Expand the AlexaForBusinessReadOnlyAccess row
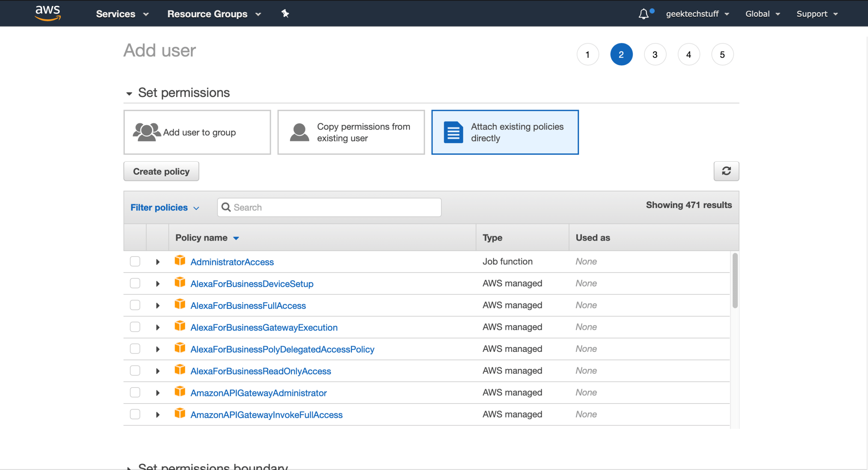Screen dimensions: 868x470 [157, 371]
